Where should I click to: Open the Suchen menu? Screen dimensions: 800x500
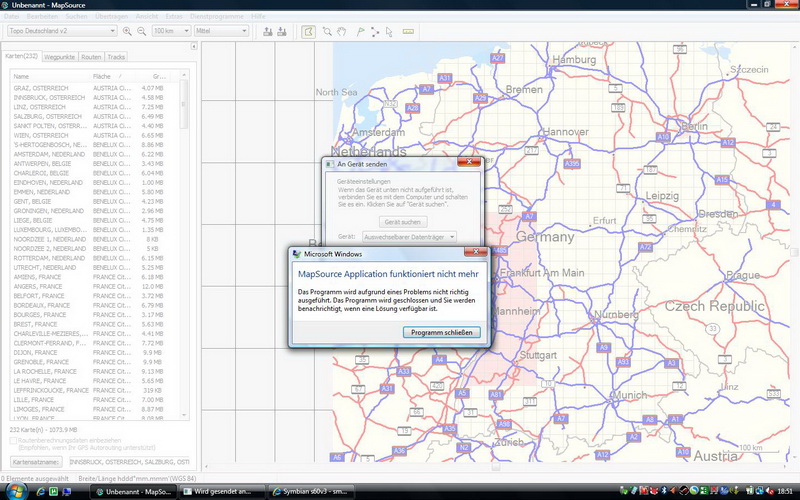click(x=76, y=16)
